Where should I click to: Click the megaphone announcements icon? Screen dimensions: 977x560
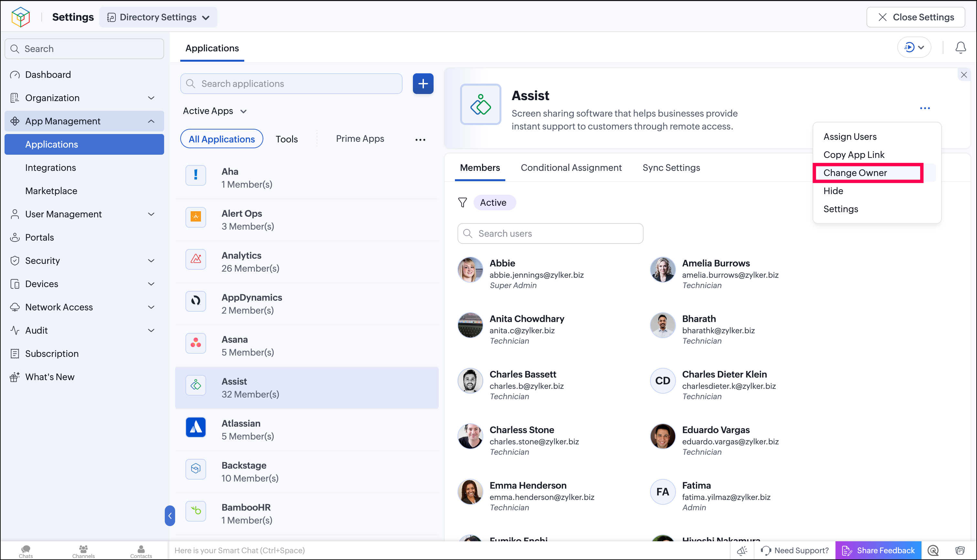tap(742, 550)
